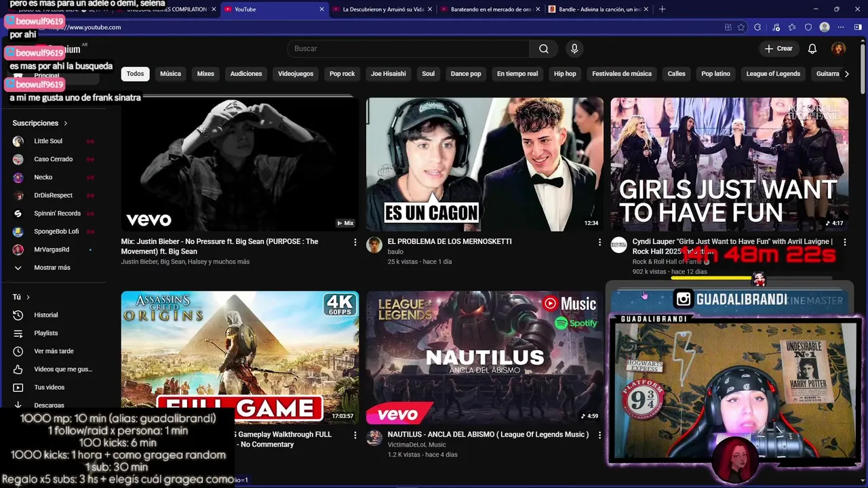Play Justin Bieber vevo mix thumbnail
This screenshot has width=868, height=488.
click(x=240, y=164)
